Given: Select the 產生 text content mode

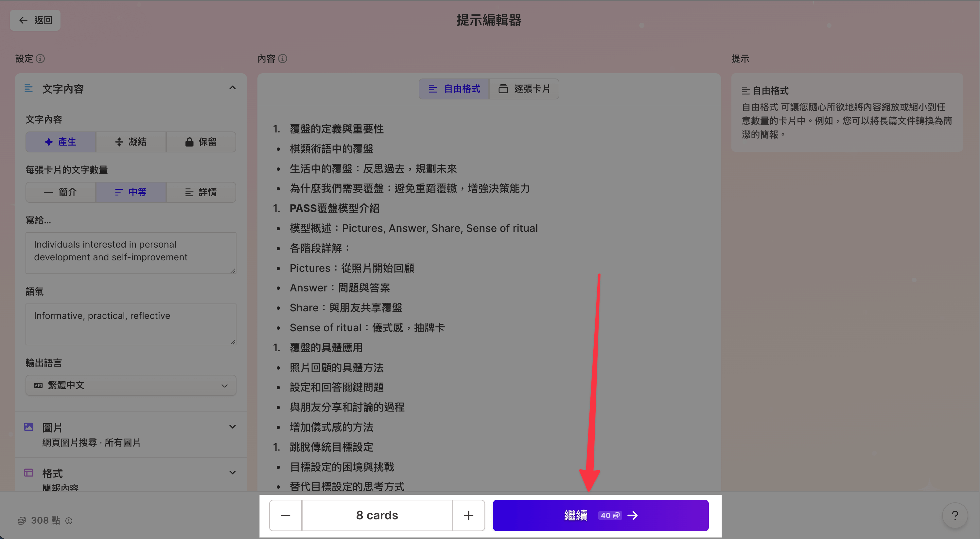Looking at the screenshot, I should [61, 142].
